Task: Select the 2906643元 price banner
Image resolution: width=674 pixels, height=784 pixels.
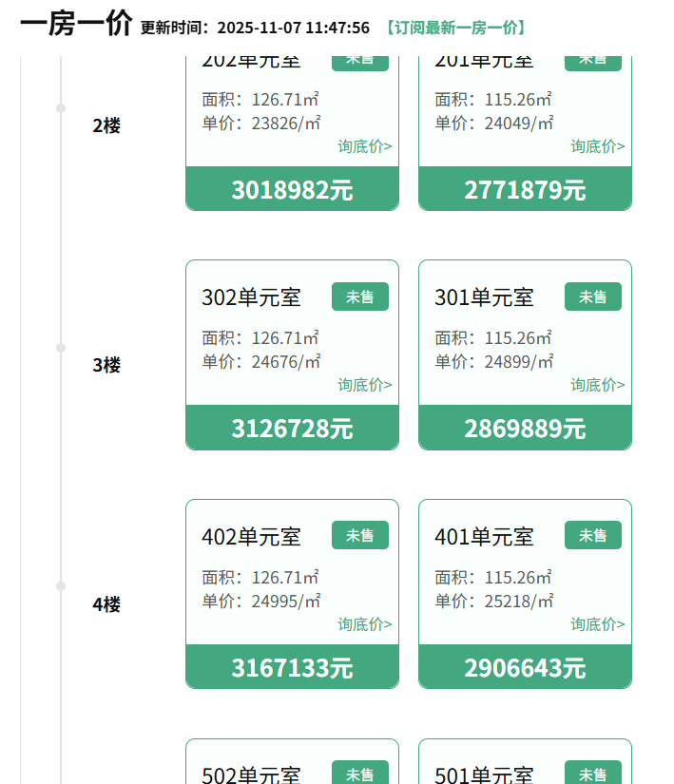Action: click(x=525, y=667)
